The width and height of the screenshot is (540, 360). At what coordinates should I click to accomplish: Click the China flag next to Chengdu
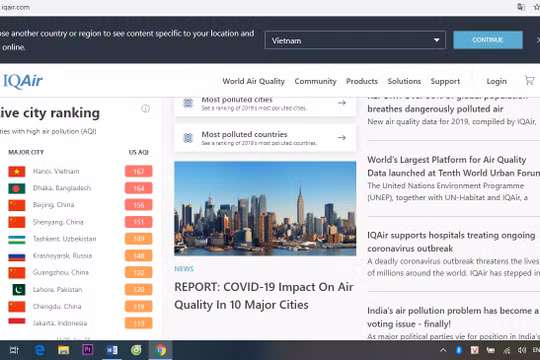[17, 307]
